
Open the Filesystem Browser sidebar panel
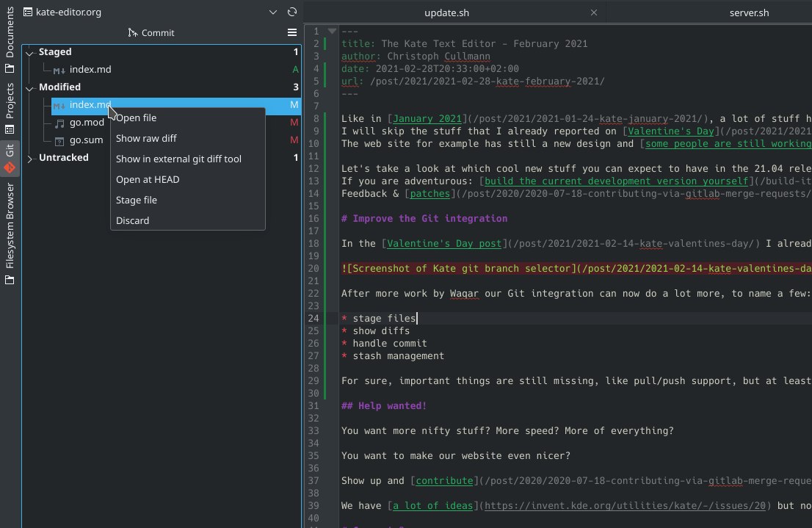(10, 234)
